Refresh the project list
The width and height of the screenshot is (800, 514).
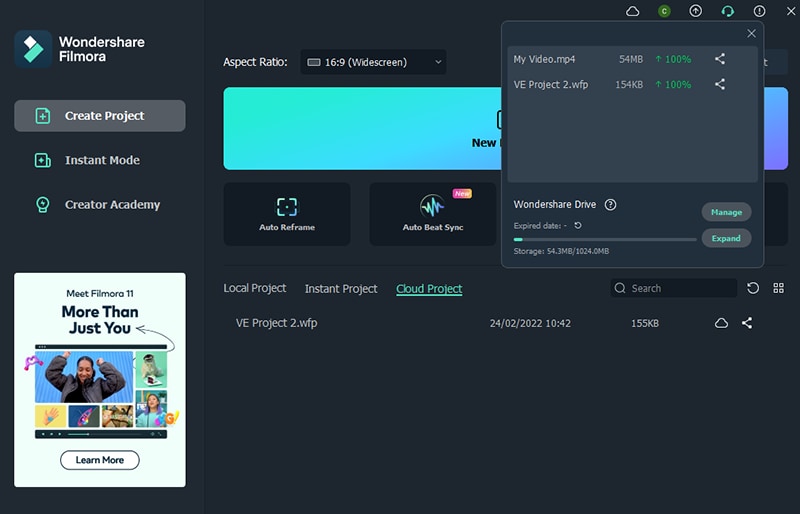point(753,288)
